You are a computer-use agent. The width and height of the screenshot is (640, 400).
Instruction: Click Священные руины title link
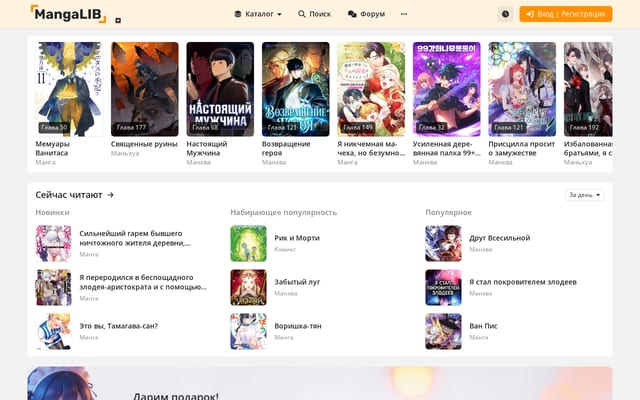click(144, 144)
